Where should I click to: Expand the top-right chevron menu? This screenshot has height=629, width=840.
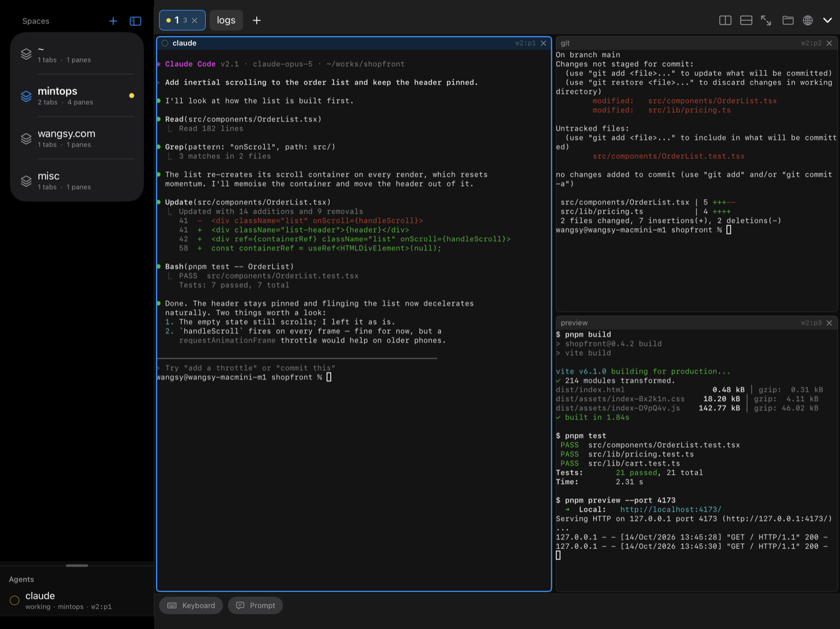click(827, 20)
